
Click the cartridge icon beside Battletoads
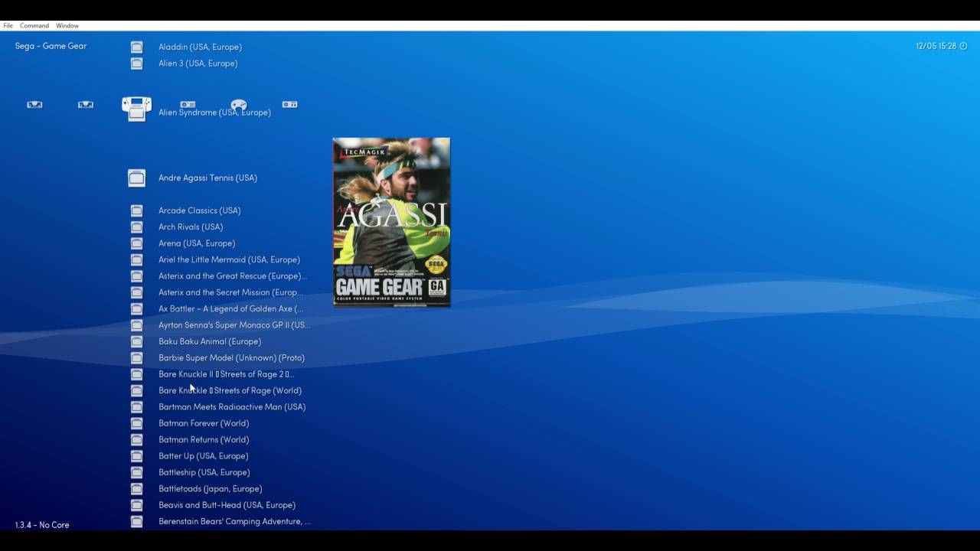coord(136,488)
